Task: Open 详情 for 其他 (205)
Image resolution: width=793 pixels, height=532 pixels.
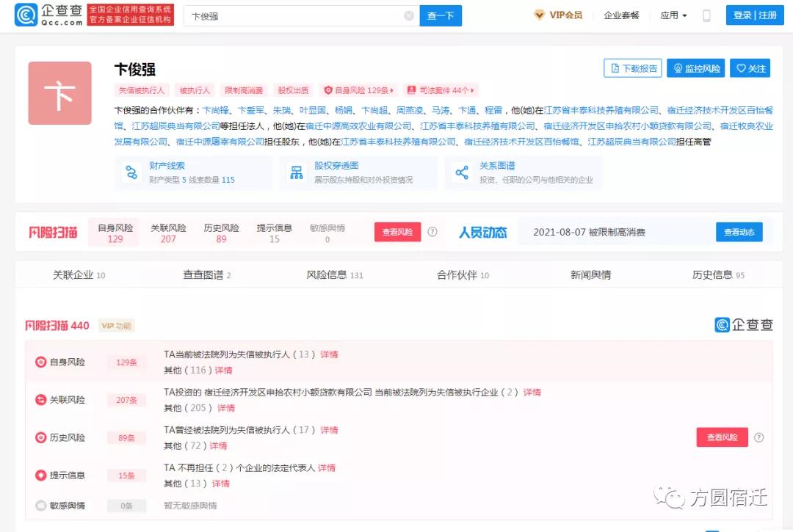Action: [x=226, y=408]
